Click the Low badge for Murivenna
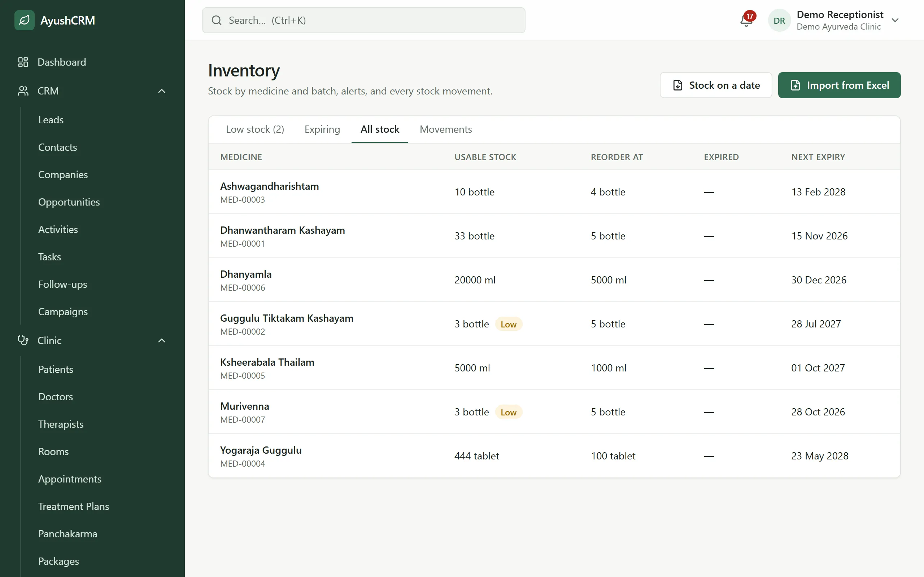924x577 pixels. pyautogui.click(x=508, y=412)
